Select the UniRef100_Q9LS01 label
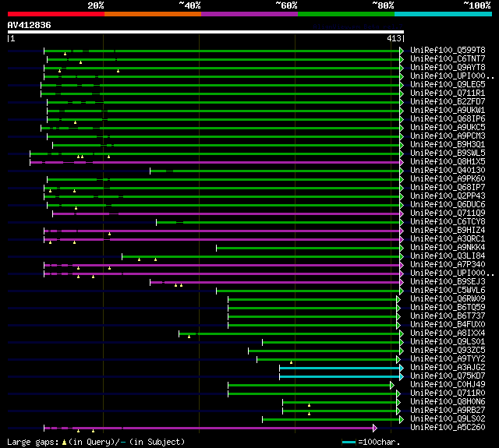Screen dimensions: 499x448 (x=448, y=342)
